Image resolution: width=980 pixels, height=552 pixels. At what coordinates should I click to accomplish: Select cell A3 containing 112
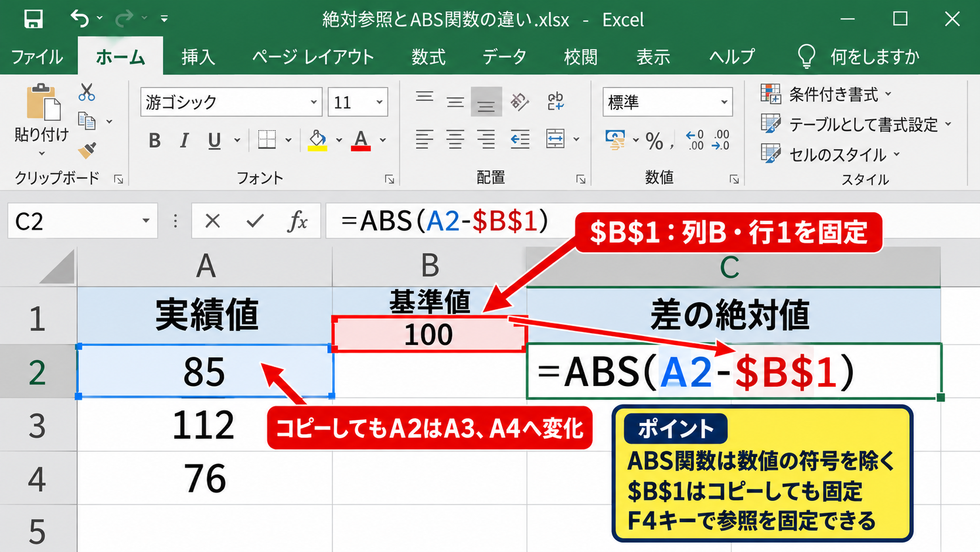coord(205,425)
